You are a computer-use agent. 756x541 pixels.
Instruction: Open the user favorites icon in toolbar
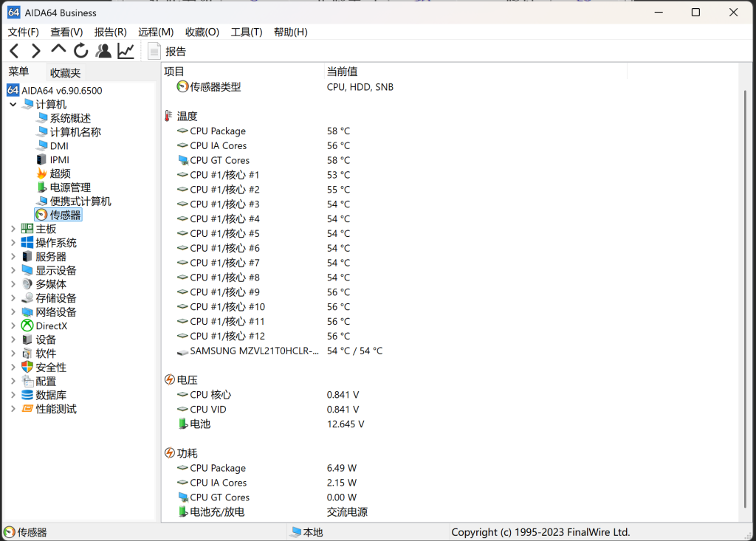pyautogui.click(x=103, y=51)
